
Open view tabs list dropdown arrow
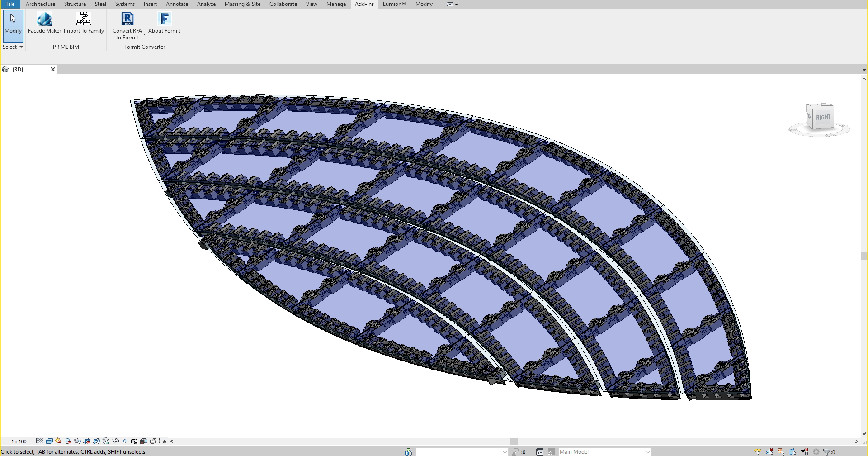click(864, 69)
